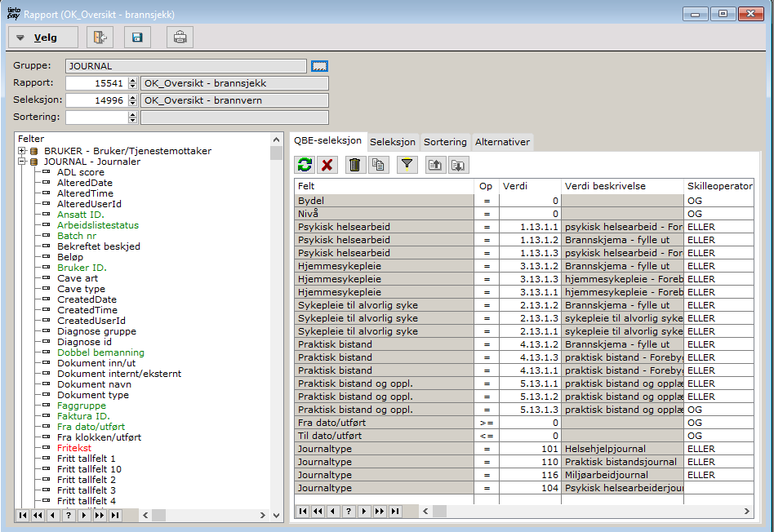The image size is (774, 532).
Task: Switch to the QBE-seleksjon tab
Action: pyautogui.click(x=327, y=140)
